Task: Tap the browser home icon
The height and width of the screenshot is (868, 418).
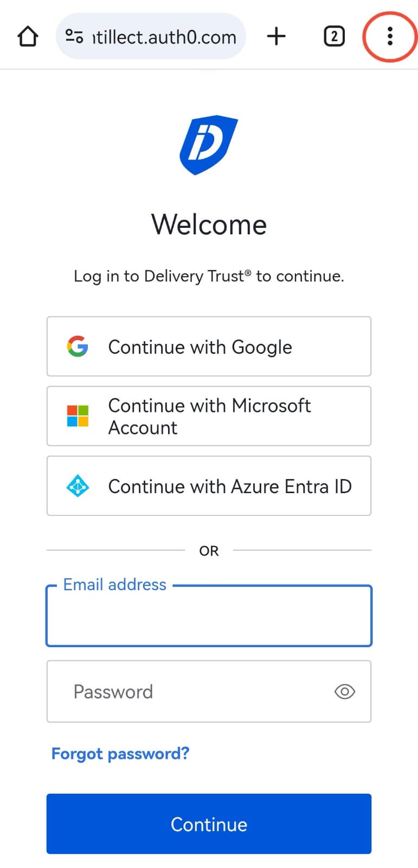Action: click(x=28, y=37)
